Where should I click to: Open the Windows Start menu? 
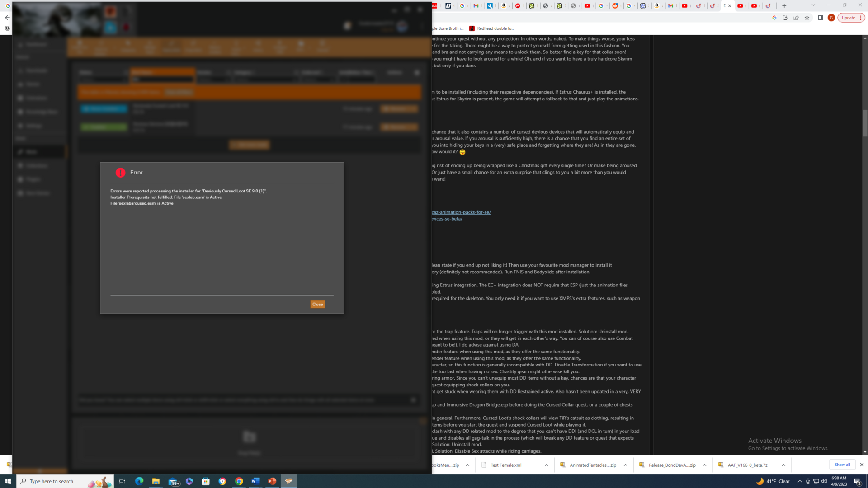coord(8,481)
